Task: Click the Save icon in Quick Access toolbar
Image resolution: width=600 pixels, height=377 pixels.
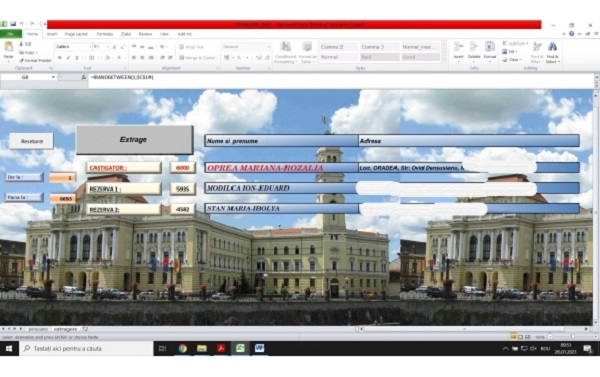Action: pyautogui.click(x=13, y=24)
